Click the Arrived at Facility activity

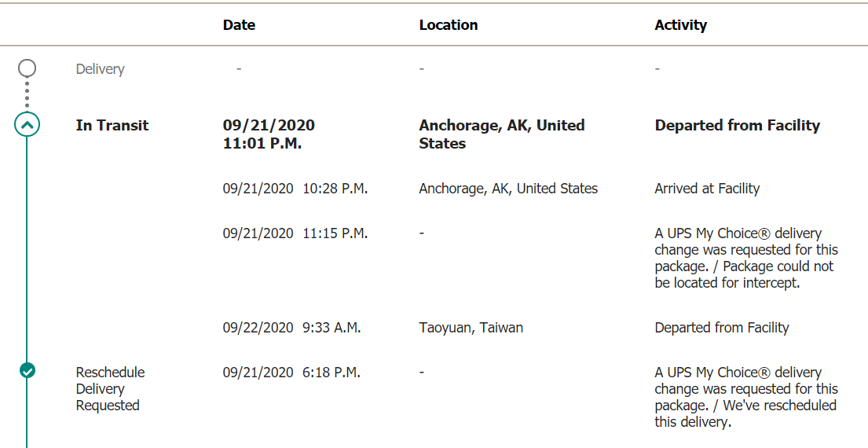tap(707, 189)
